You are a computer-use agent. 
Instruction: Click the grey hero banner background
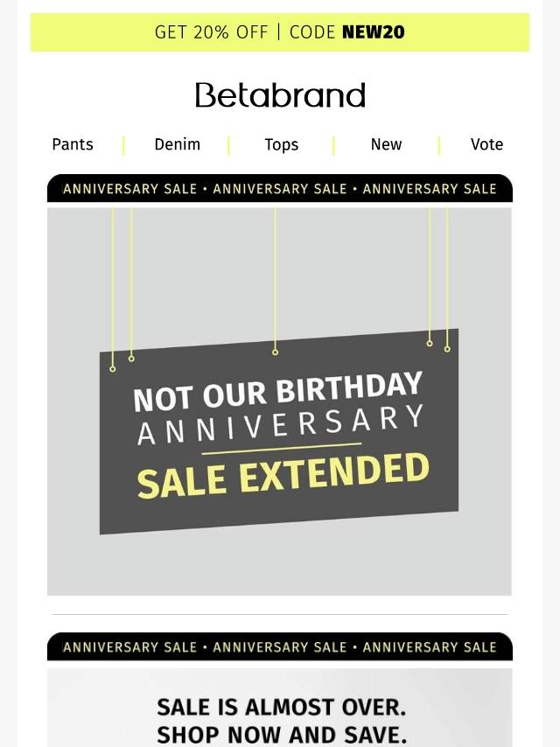279,276
